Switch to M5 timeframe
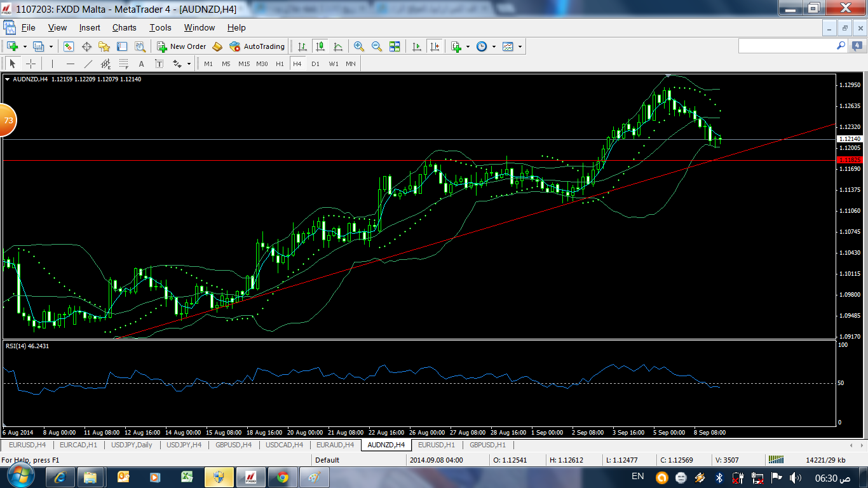Viewport: 868px width, 488px height. click(x=226, y=64)
